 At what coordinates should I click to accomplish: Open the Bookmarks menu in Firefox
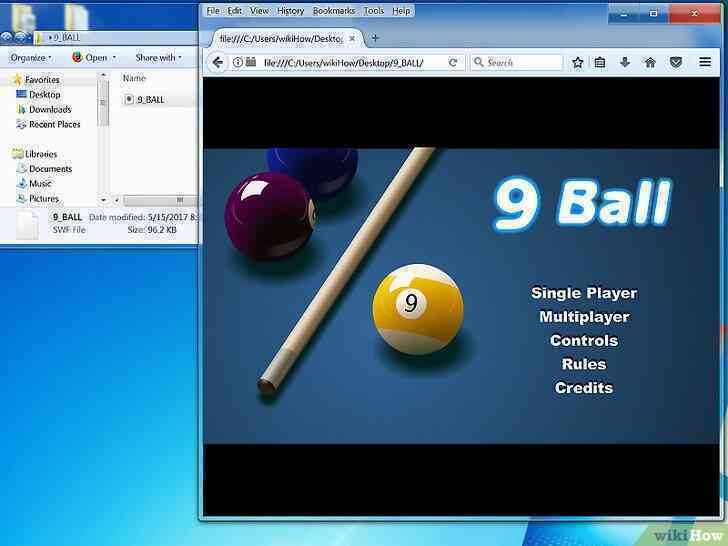click(x=334, y=11)
